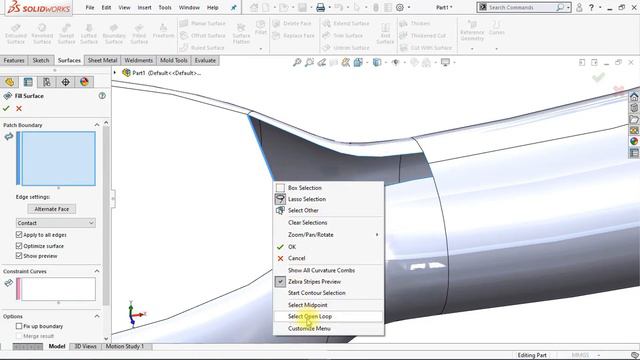
Task: Choose Clear Selections in context menu
Action: (329, 222)
